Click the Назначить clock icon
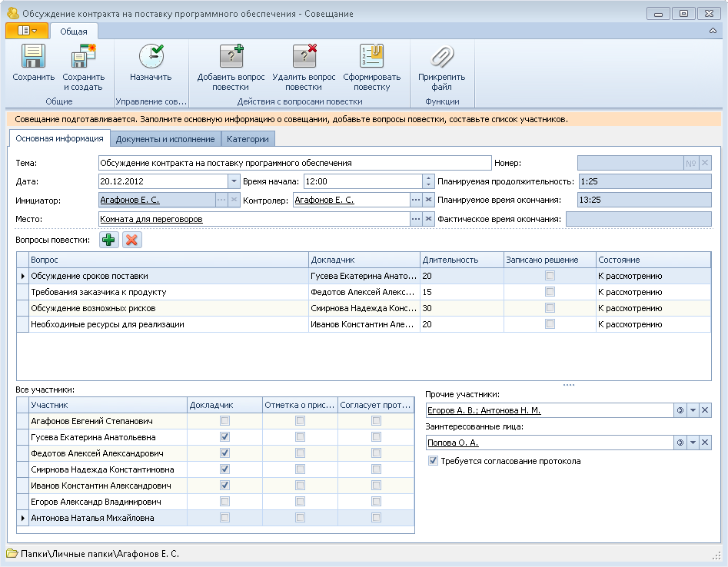The image size is (728, 567). pyautogui.click(x=151, y=57)
